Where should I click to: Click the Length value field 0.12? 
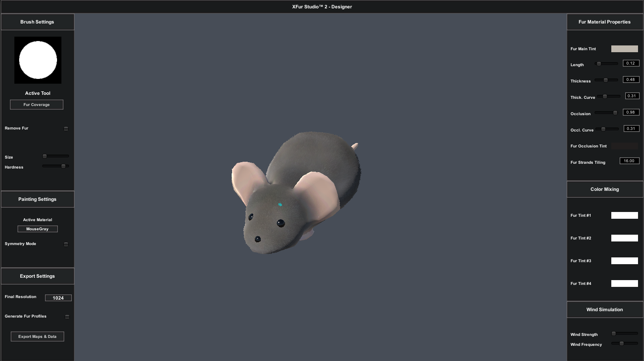point(631,63)
